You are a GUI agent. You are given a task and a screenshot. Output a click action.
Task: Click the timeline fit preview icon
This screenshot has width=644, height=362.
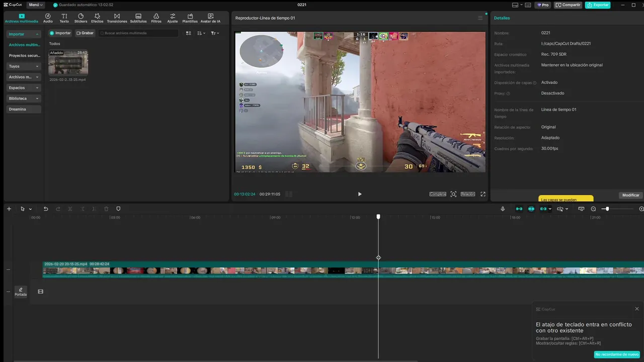(x=581, y=209)
